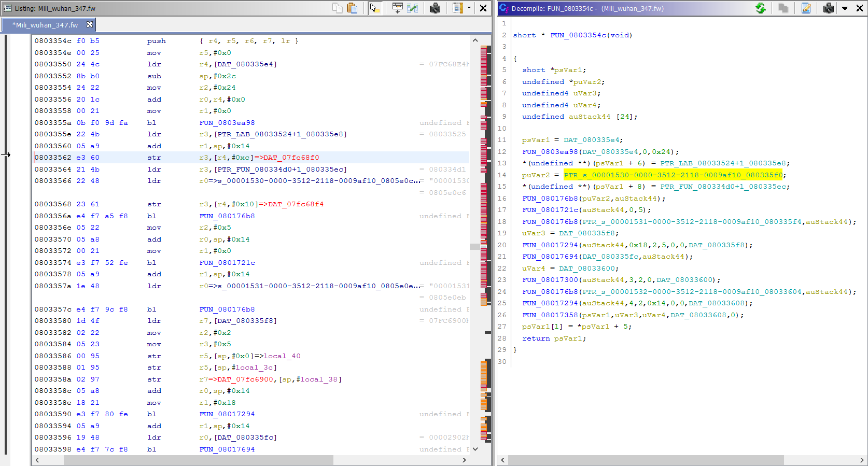
Task: Click FUN_0803ea98 call in the listing
Action: coord(227,123)
